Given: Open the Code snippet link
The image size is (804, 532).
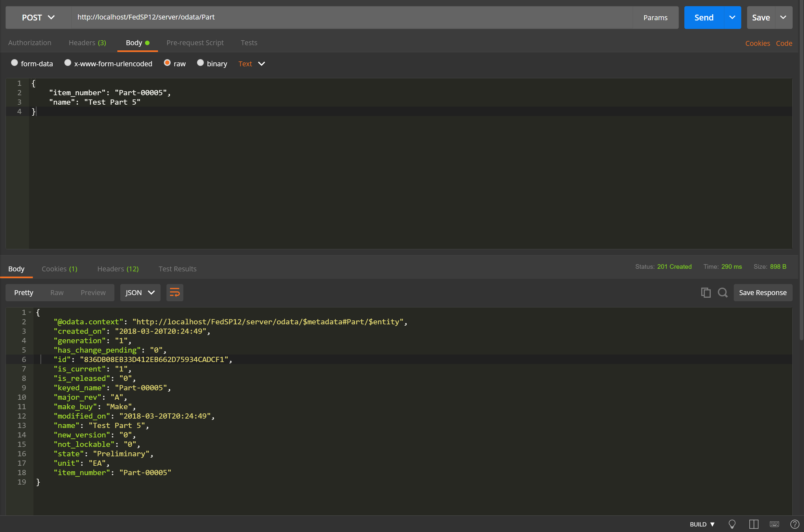Looking at the screenshot, I should 784,44.
